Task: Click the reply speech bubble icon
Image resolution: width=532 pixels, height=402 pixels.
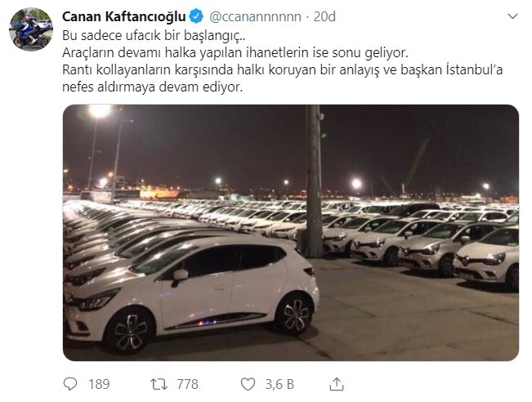Action: [x=70, y=384]
